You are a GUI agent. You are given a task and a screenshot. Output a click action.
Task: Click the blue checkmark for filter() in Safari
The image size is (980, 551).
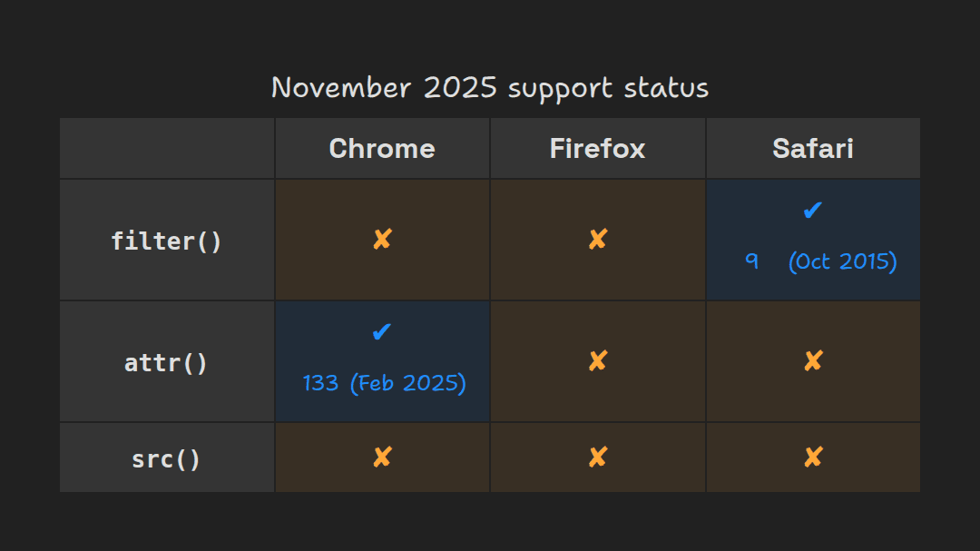coord(812,211)
